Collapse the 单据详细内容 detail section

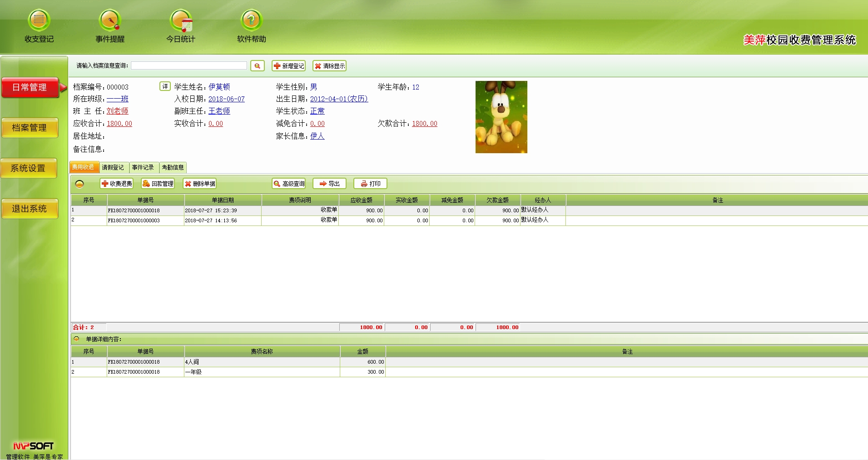[x=76, y=339]
